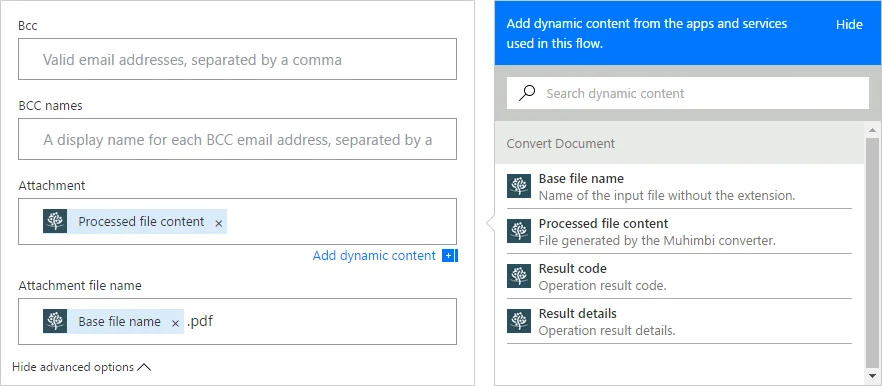
Task: Click the search magnifier icon in dynamic content
Action: click(x=526, y=93)
